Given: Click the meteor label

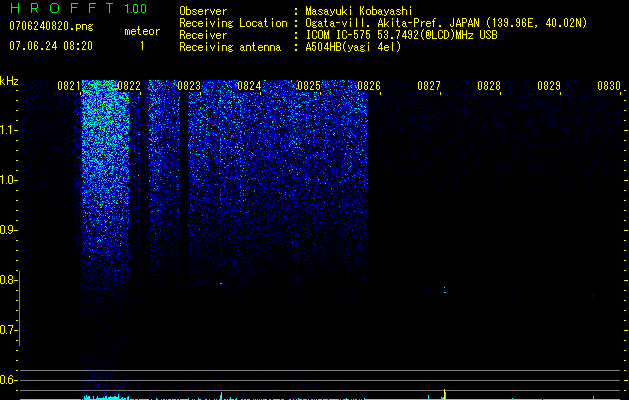Looking at the screenshot, I should coord(142,31).
